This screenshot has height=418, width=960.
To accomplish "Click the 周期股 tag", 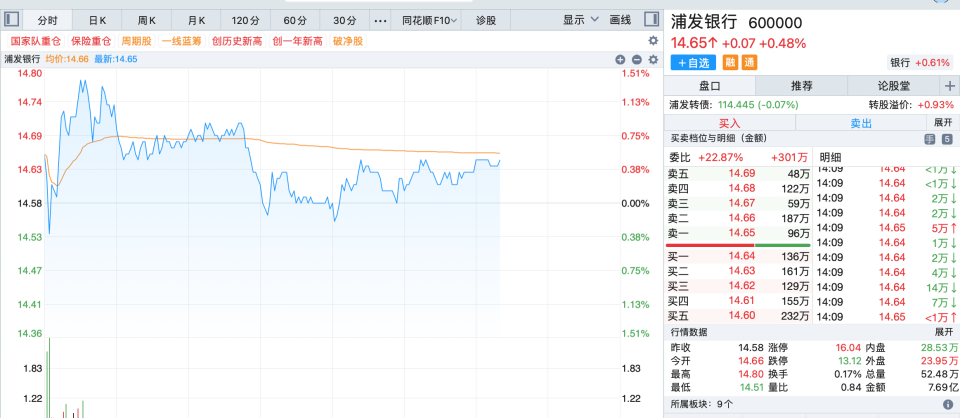I will pyautogui.click(x=137, y=41).
